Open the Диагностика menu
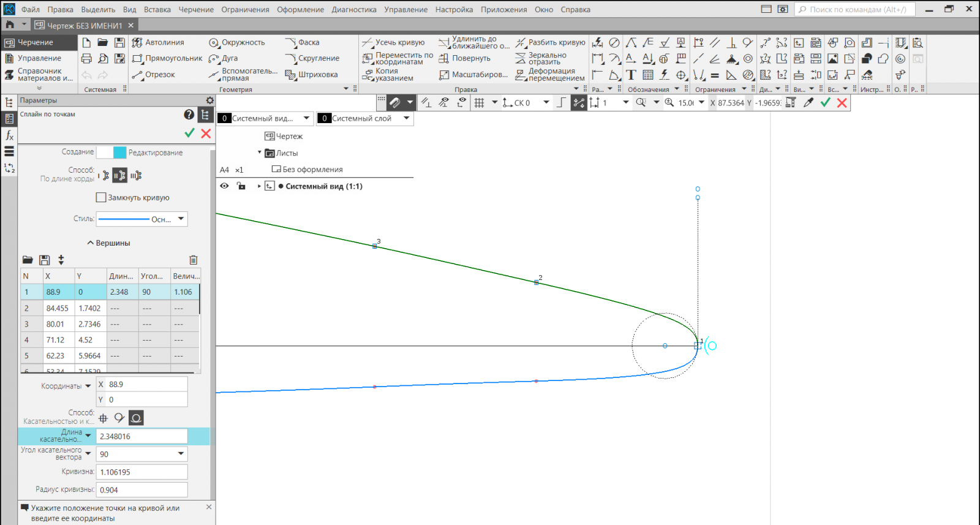This screenshot has height=525, width=980. 354,10
